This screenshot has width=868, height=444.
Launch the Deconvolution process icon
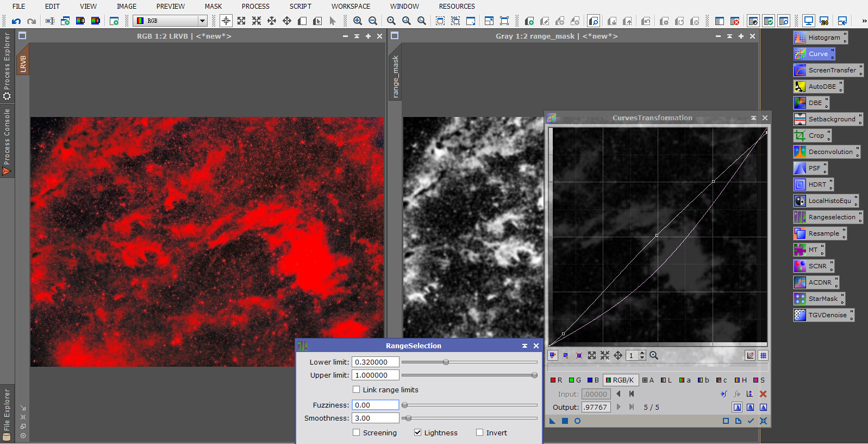point(827,152)
